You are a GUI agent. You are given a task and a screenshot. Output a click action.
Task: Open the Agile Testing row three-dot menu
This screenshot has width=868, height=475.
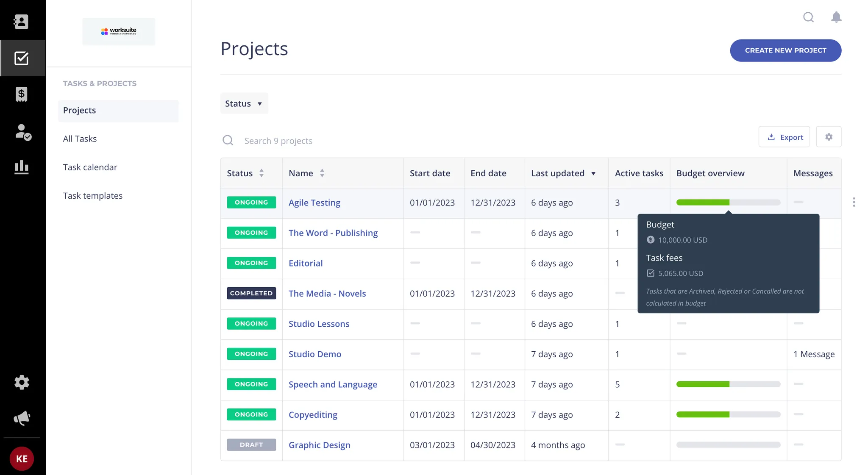pyautogui.click(x=854, y=202)
